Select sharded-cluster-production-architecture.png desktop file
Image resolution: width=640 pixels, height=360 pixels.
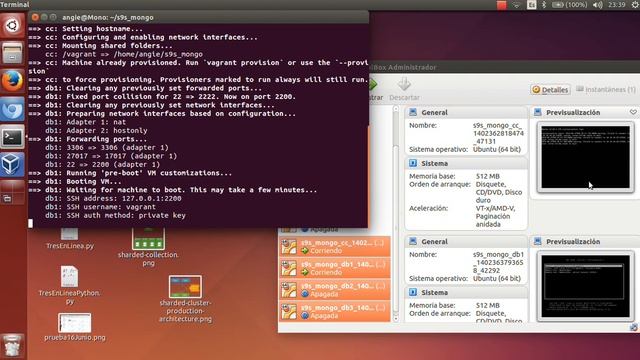click(185, 299)
